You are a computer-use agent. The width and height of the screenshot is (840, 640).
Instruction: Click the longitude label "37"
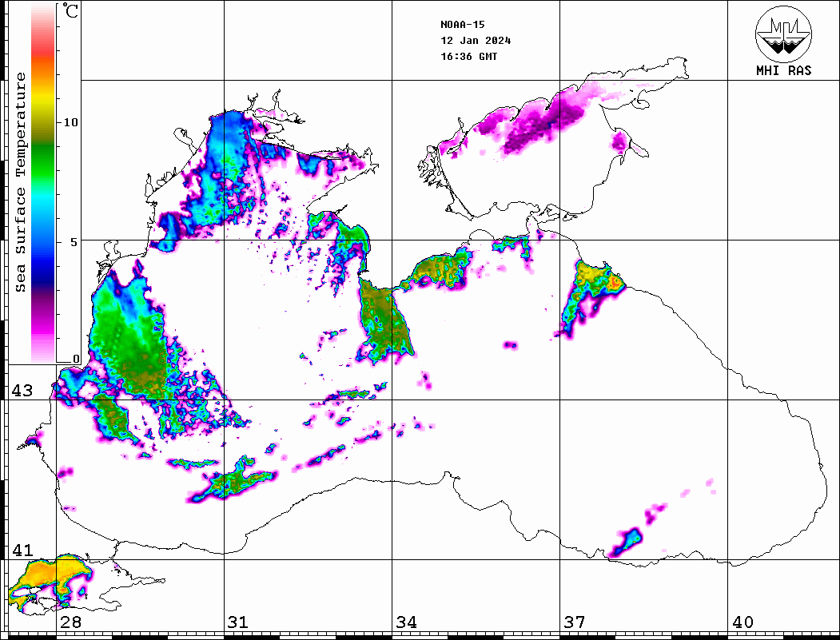click(x=575, y=622)
